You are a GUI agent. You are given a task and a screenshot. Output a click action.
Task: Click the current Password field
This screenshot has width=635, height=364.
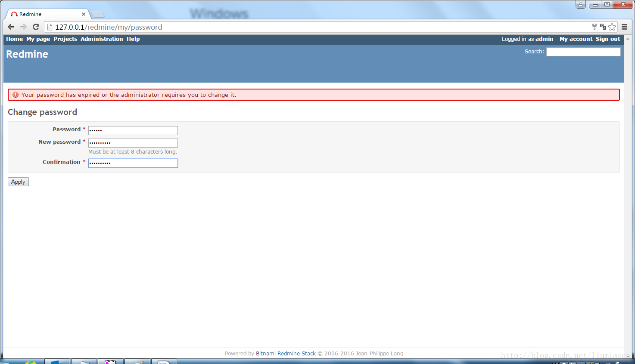pos(133,130)
